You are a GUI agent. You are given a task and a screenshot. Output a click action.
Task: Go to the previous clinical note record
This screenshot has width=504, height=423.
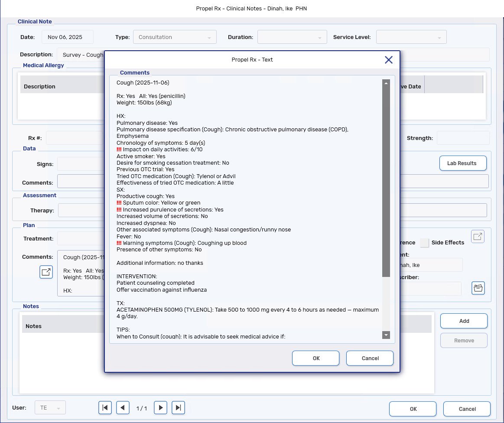click(x=123, y=408)
